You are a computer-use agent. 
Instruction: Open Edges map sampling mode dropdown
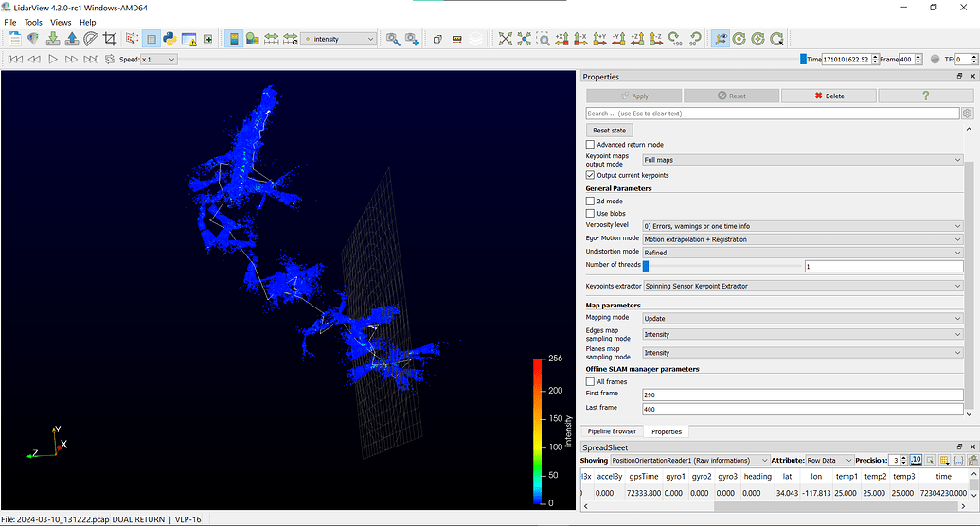[803, 334]
